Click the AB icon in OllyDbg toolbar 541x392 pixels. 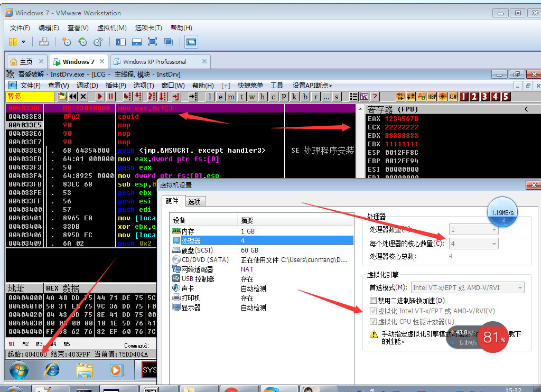click(421, 97)
